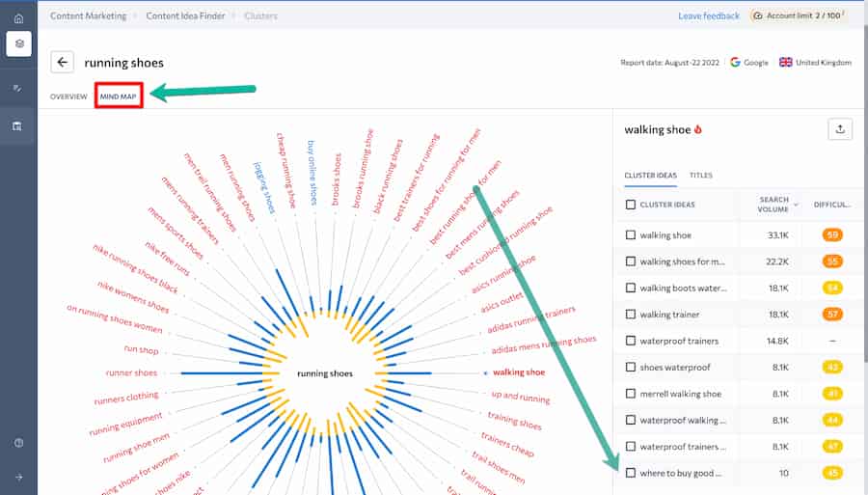Click the 'walking shoe' panel heading

pyautogui.click(x=658, y=129)
